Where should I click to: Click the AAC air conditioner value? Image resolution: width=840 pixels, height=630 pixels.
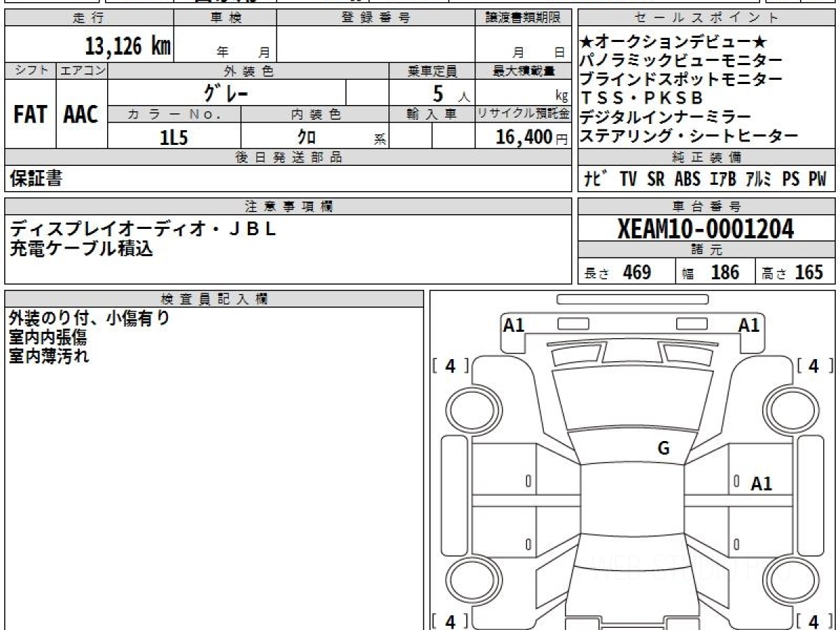(x=82, y=115)
